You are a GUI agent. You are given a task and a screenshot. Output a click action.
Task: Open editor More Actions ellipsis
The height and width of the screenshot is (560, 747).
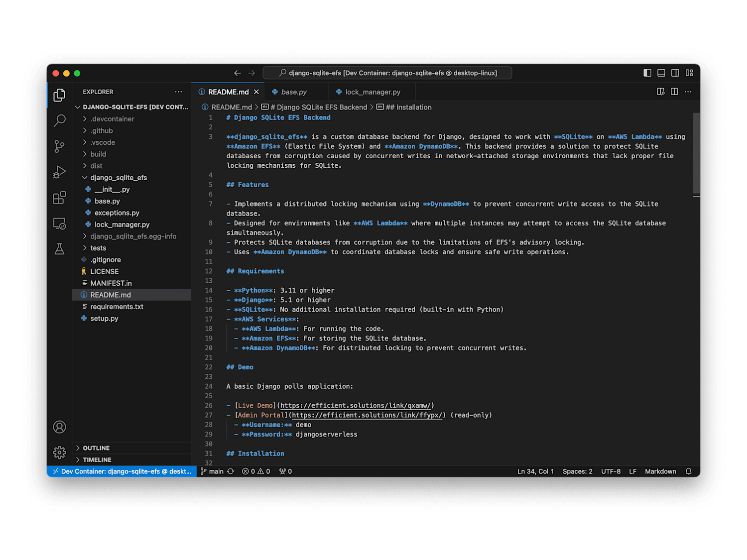pyautogui.click(x=688, y=92)
